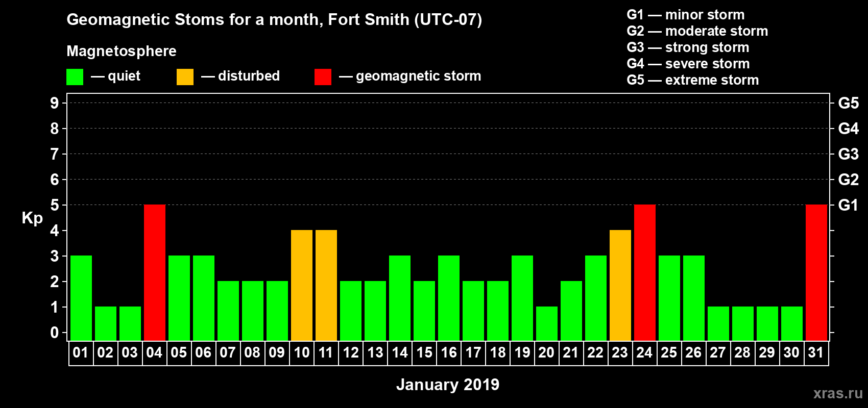Click the January 2019 caption
The width and height of the screenshot is (868, 408).
pos(448,385)
